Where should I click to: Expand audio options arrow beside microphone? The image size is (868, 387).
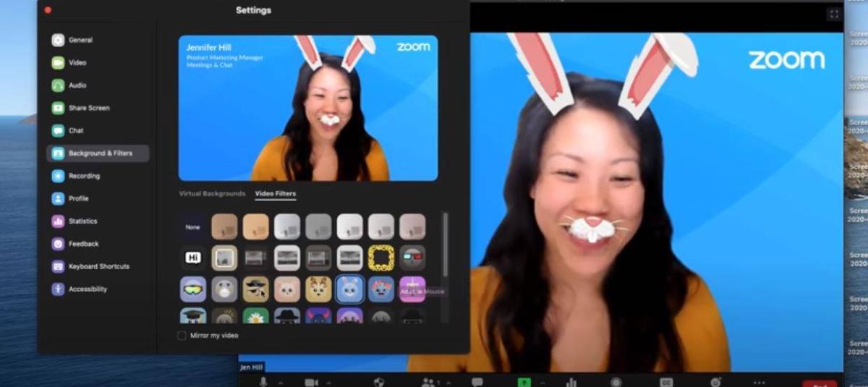281,382
